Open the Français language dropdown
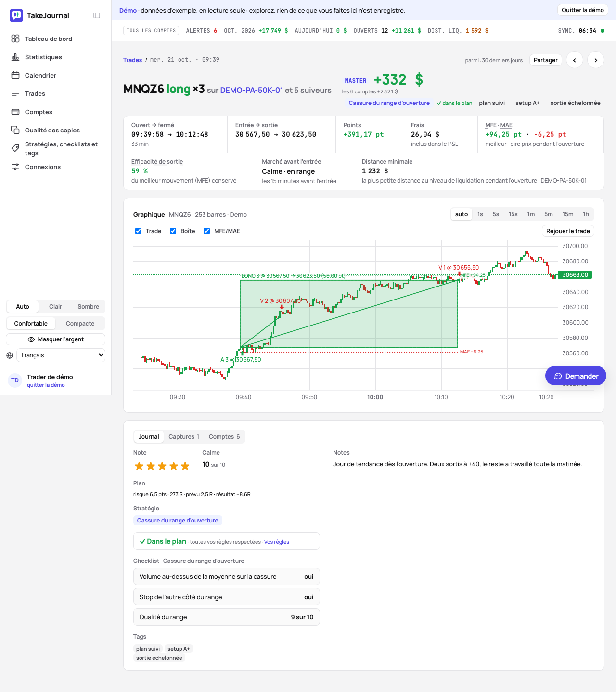Screen dimensions: 616x692 (61, 355)
